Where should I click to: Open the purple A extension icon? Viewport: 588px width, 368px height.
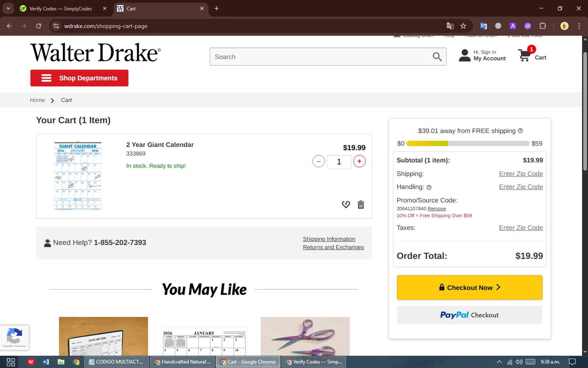tap(513, 26)
